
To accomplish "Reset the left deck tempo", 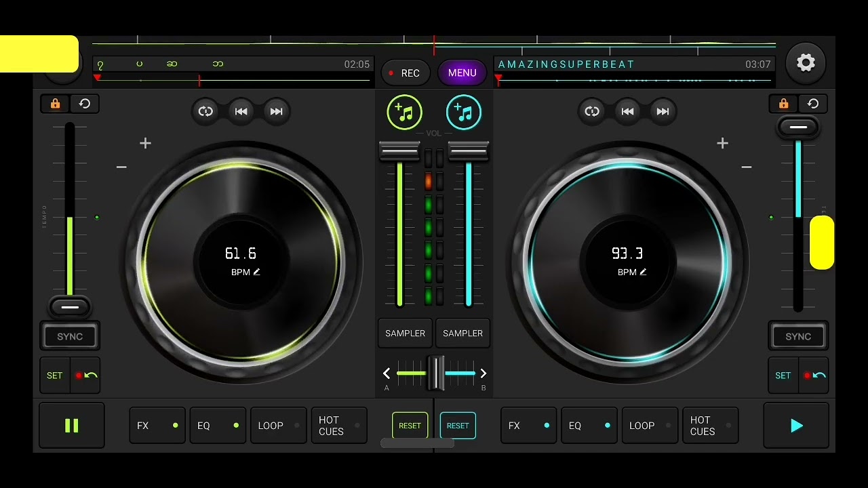I will click(x=85, y=104).
